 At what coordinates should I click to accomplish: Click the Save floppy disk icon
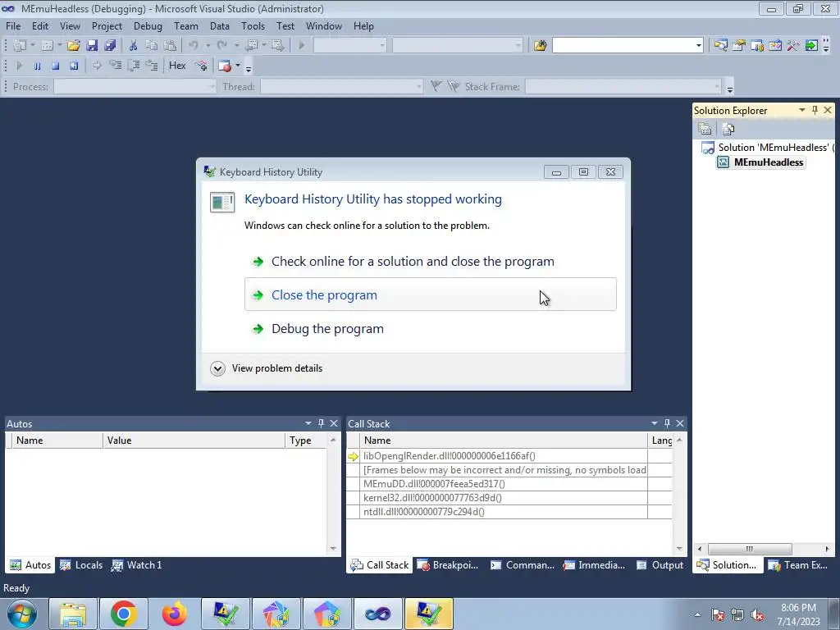[92, 46]
